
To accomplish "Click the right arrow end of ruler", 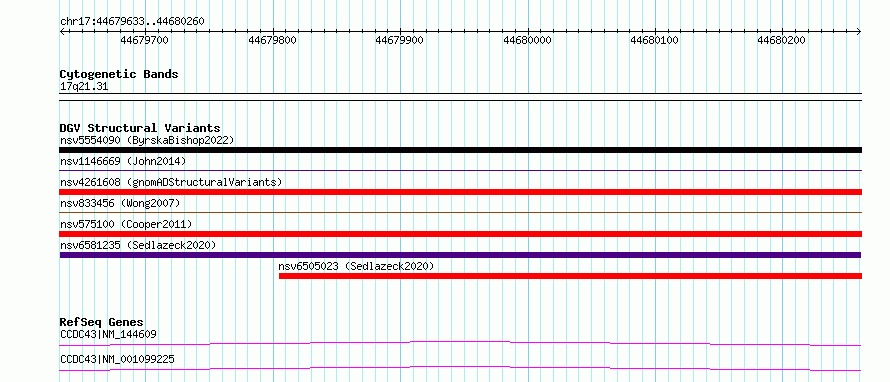I will click(859, 32).
